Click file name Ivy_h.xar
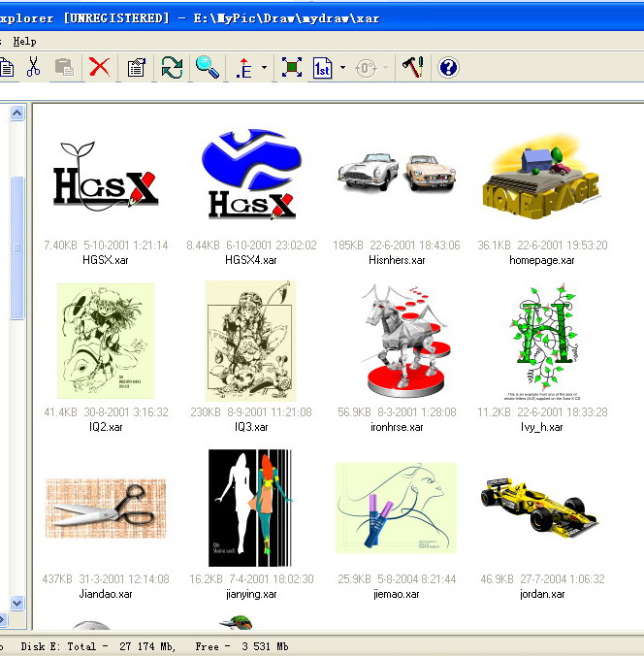Screen dimensions: 644x656 point(542,427)
